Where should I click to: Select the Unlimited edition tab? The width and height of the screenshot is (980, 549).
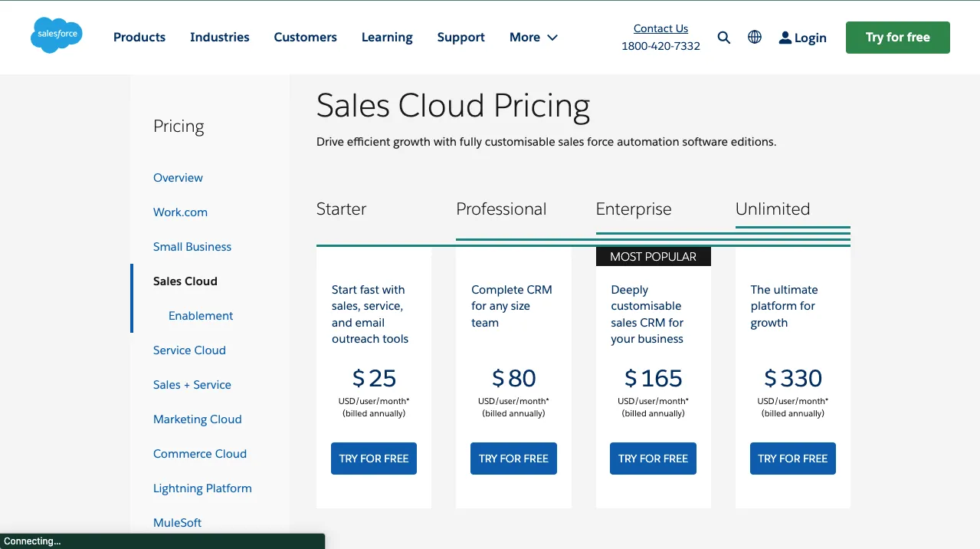click(772, 209)
